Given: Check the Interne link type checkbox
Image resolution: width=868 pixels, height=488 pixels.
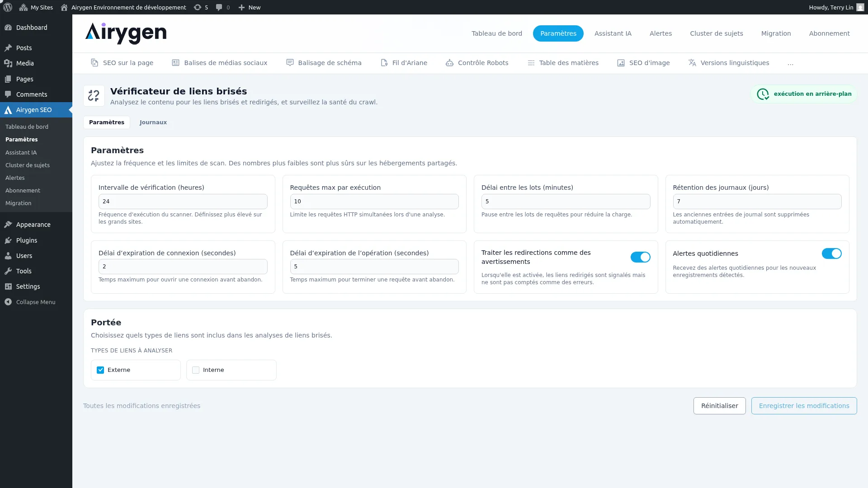Looking at the screenshot, I should point(196,370).
